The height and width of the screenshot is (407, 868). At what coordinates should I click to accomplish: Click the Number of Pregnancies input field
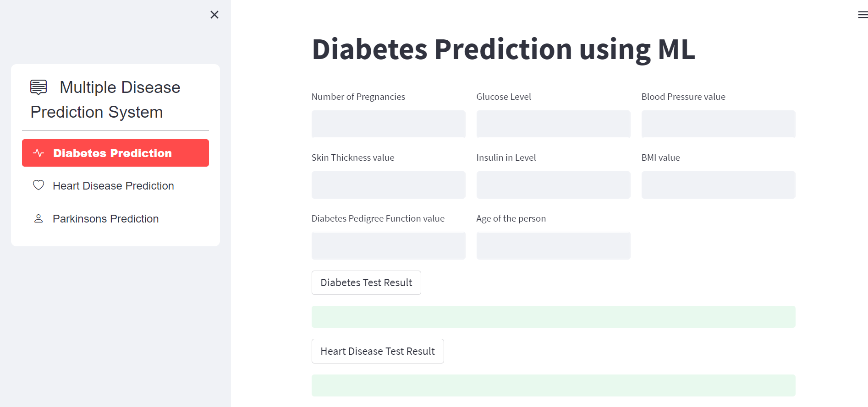click(x=388, y=124)
